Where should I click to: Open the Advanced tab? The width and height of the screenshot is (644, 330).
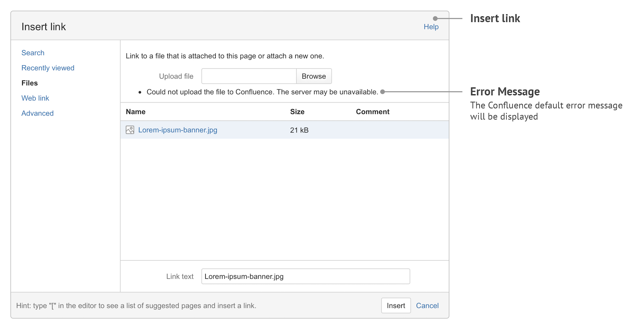(37, 113)
